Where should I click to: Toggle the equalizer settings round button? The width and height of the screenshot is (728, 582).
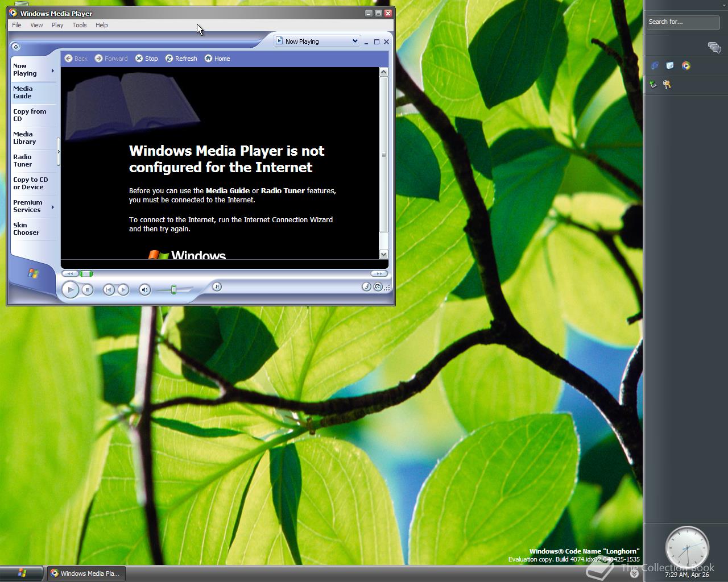[217, 287]
